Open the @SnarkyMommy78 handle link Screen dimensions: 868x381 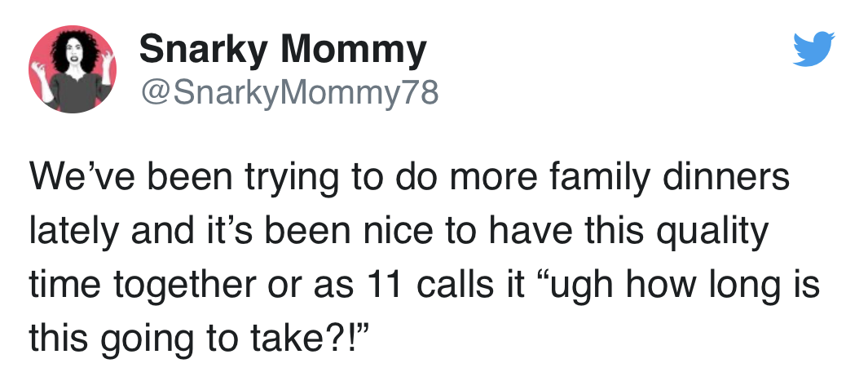point(289,93)
